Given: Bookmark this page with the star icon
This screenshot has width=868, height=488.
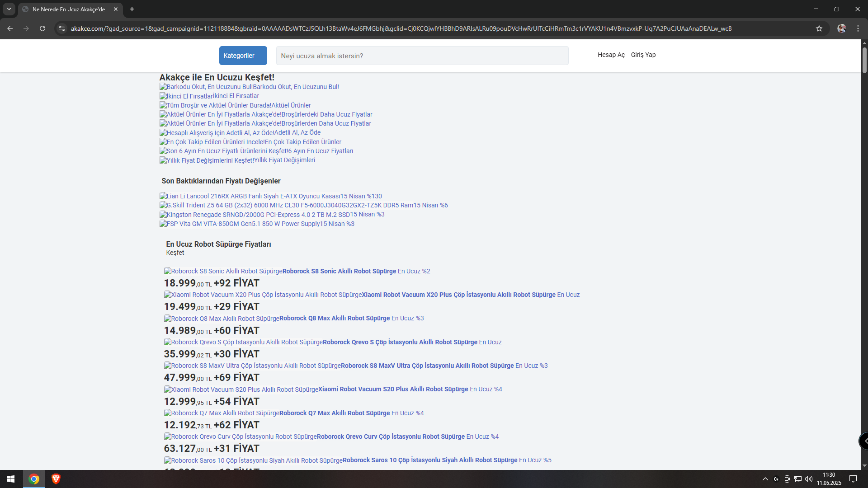Looking at the screenshot, I should pos(819,28).
